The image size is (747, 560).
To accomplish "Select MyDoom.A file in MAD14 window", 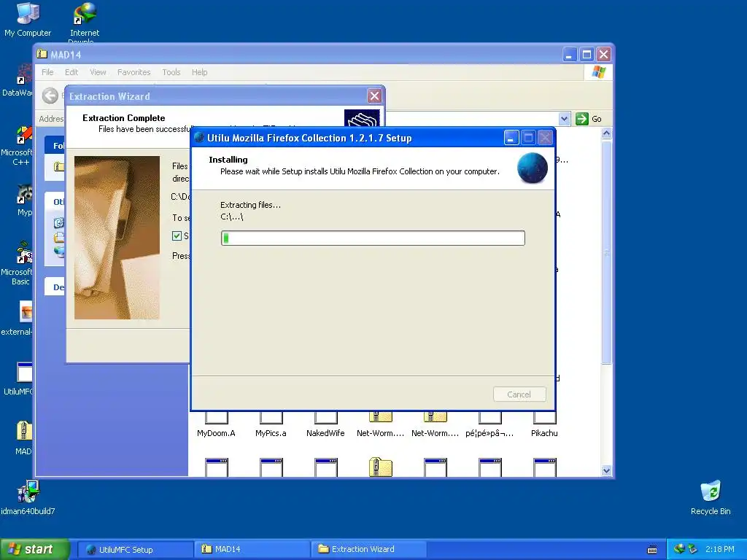I will tap(216, 424).
